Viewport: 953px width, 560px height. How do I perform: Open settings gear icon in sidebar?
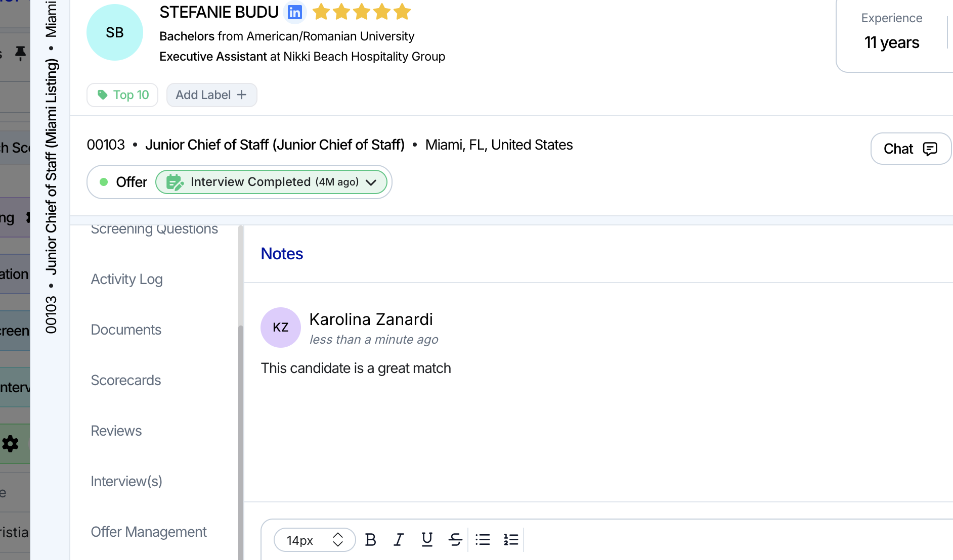11,444
